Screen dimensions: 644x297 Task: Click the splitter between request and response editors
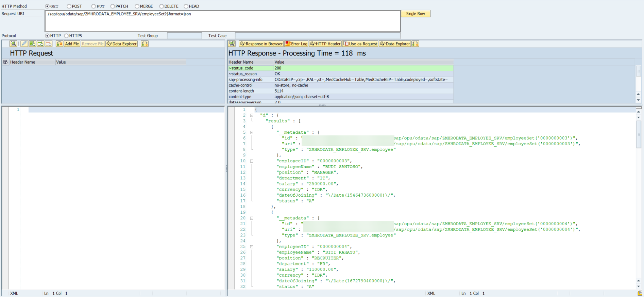pyautogui.click(x=226, y=168)
